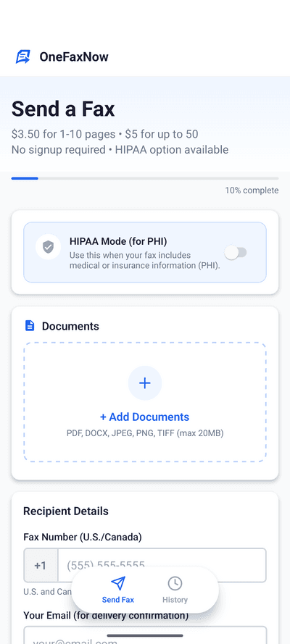Click the +1 country code prefix
290x644 pixels.
coord(41,565)
